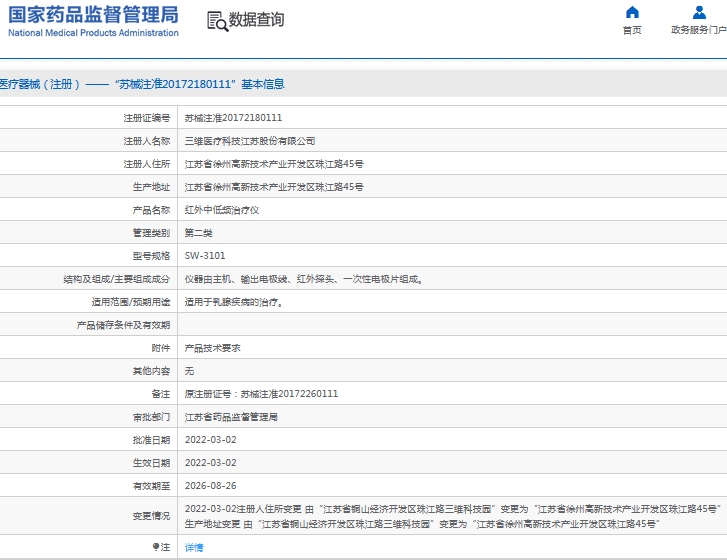The image size is (727, 560).
Task: Click the 数据查询 search document icon
Action: pos(217,21)
